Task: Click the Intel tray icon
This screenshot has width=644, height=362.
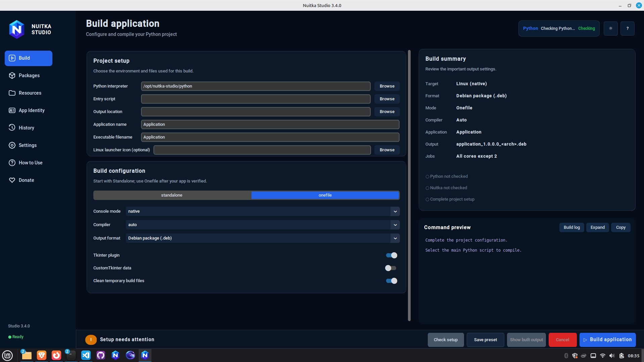Action: pos(584,356)
